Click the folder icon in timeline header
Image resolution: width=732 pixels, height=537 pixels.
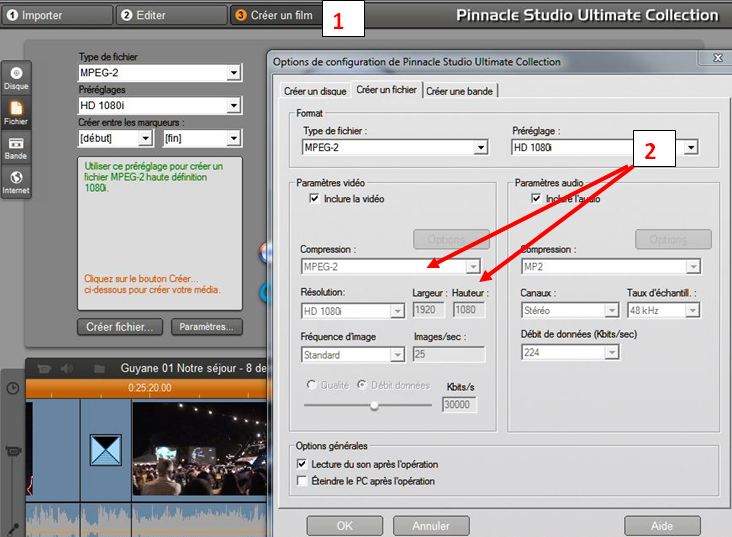(99, 369)
